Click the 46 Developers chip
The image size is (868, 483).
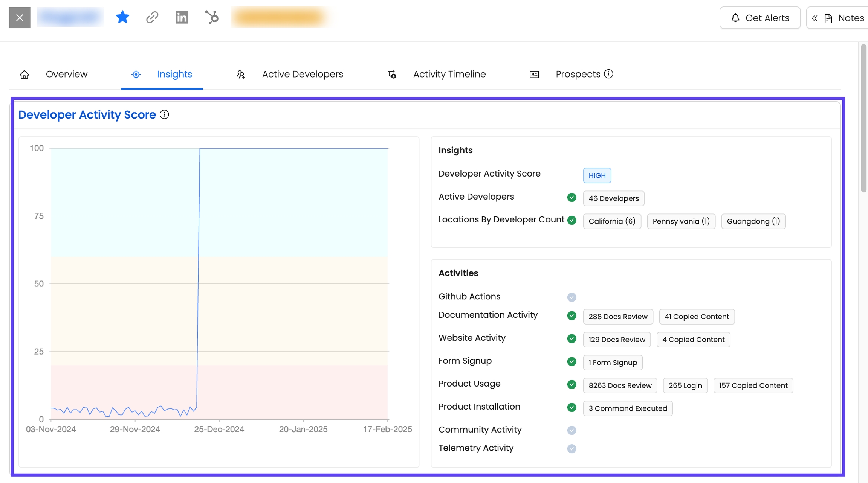613,198
